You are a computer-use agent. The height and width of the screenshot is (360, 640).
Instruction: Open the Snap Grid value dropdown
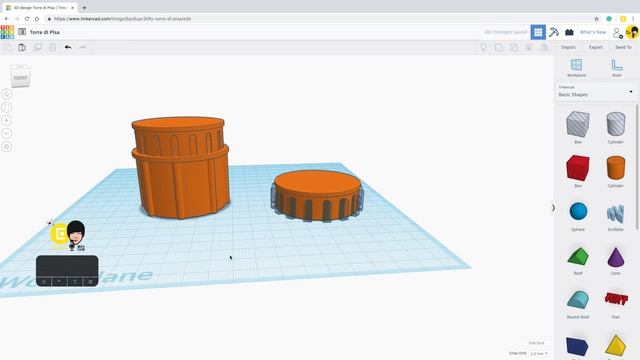click(539, 353)
